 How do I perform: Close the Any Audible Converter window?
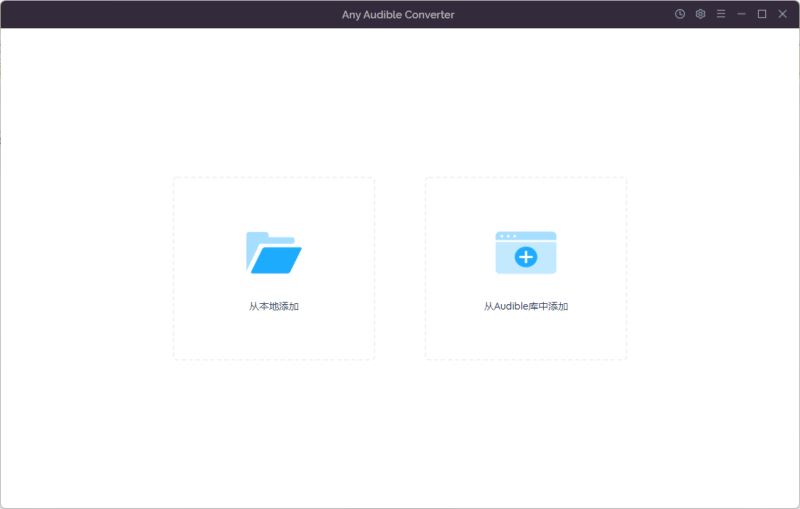point(783,14)
